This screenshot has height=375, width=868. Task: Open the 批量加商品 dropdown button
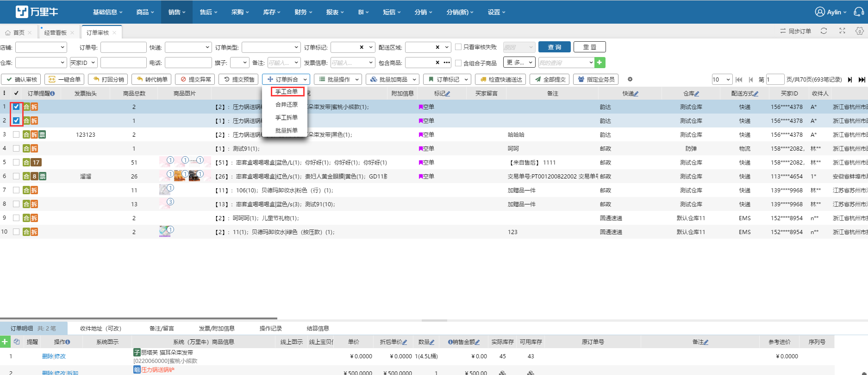pyautogui.click(x=393, y=79)
